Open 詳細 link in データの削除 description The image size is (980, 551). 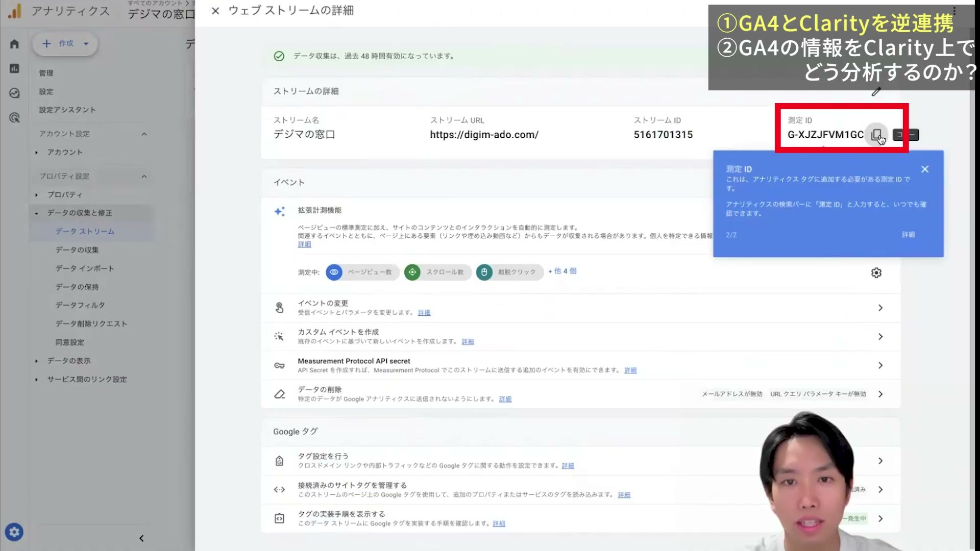pos(505,399)
